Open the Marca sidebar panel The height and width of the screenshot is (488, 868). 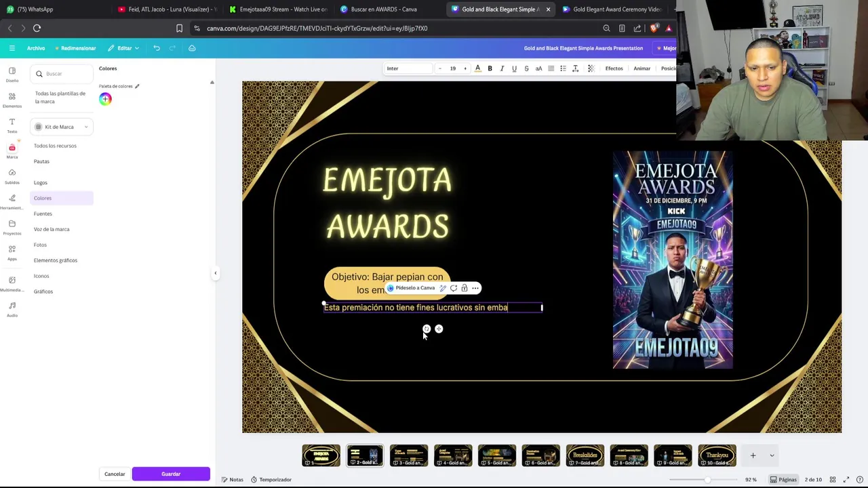click(x=12, y=150)
